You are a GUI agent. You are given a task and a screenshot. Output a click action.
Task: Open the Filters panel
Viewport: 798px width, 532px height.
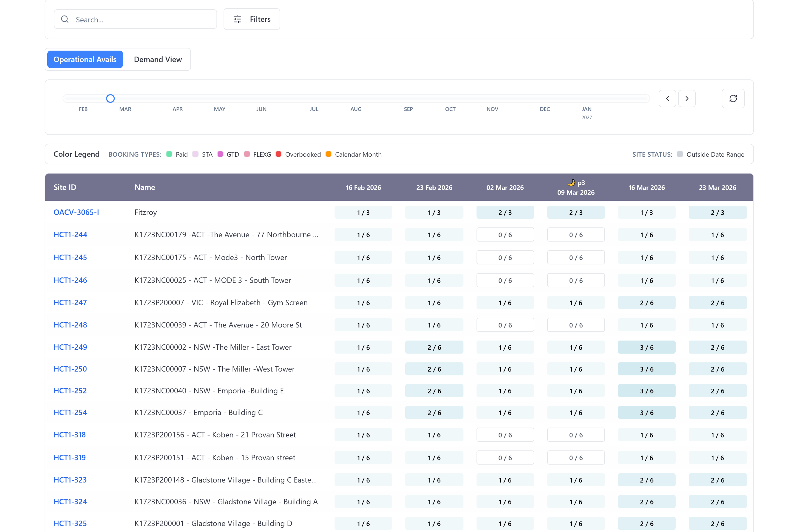251,19
